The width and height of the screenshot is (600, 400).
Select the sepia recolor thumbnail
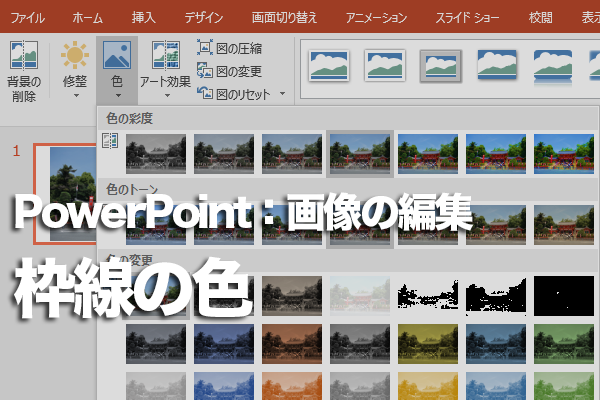pyautogui.click(x=292, y=296)
